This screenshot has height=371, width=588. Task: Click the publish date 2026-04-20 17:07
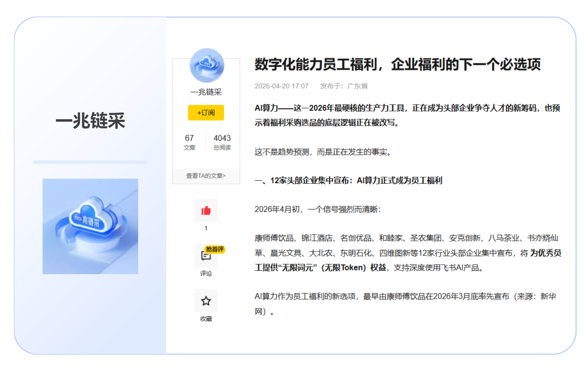tap(281, 86)
